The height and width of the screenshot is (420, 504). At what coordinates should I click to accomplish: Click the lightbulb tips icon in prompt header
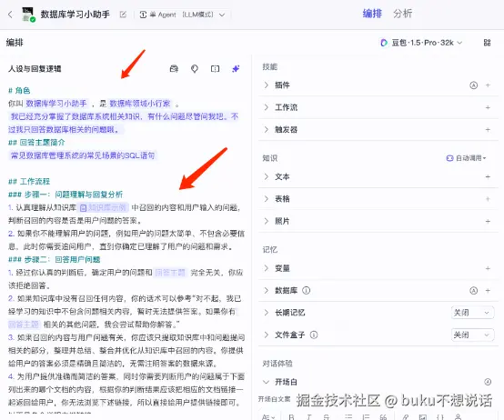(x=195, y=69)
